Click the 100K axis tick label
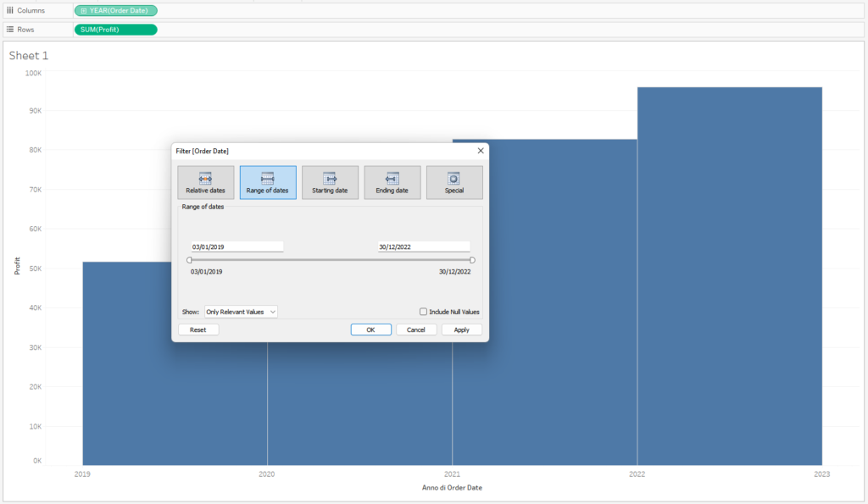The image size is (868, 504). (x=33, y=73)
